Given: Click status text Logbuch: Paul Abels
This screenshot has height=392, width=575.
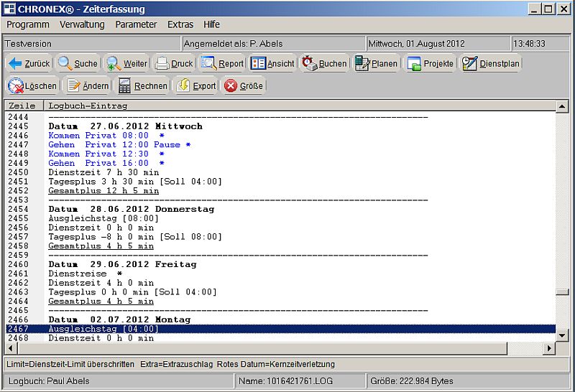Looking at the screenshot, I should point(49,381).
